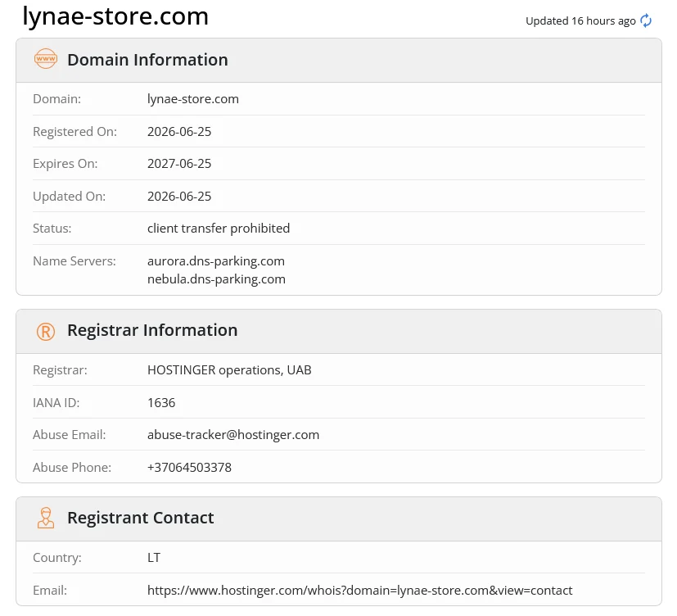The width and height of the screenshot is (677, 616).
Task: Click the person icon in Registrant Contact
Action: (x=46, y=518)
